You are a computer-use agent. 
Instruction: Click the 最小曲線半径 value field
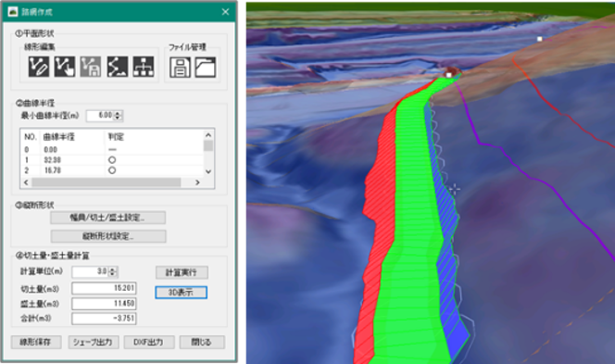(100, 116)
